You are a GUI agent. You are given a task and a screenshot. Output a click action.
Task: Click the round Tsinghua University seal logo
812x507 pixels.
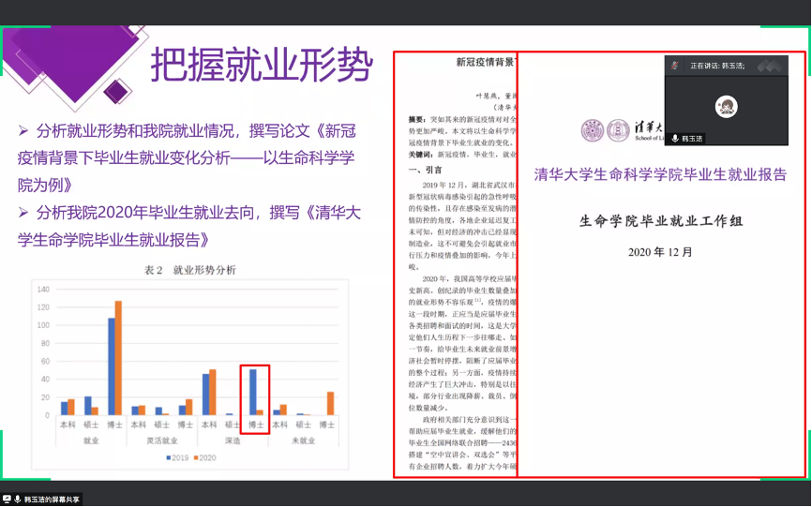coord(593,129)
